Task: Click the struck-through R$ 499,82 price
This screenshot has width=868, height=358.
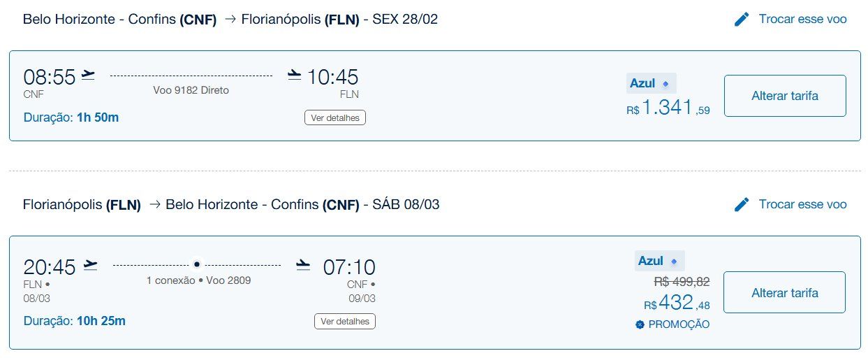Action: (x=682, y=282)
